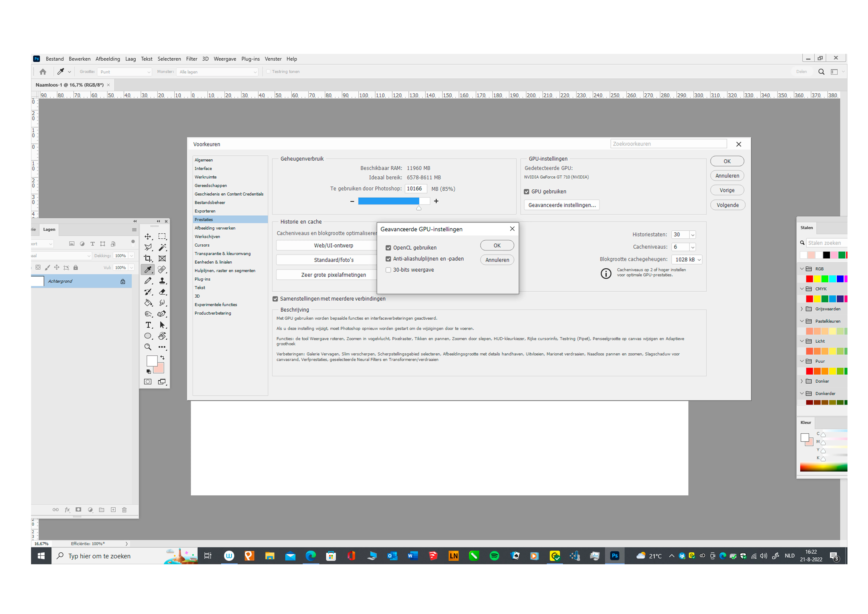Select the Magic Wand tool

[x=162, y=247]
